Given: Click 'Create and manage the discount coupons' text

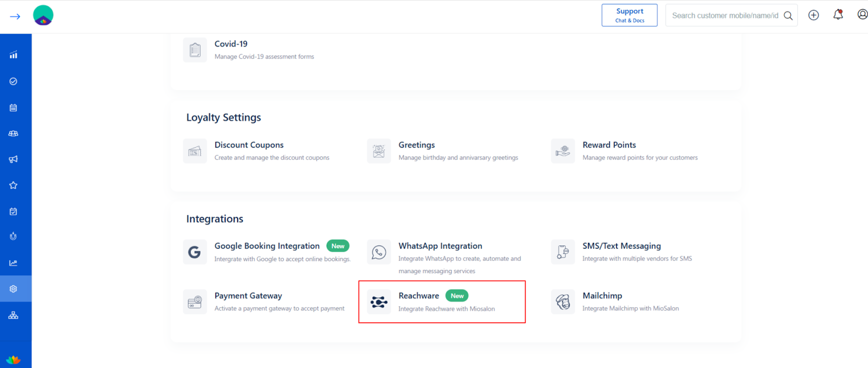Looking at the screenshot, I should 272,157.
